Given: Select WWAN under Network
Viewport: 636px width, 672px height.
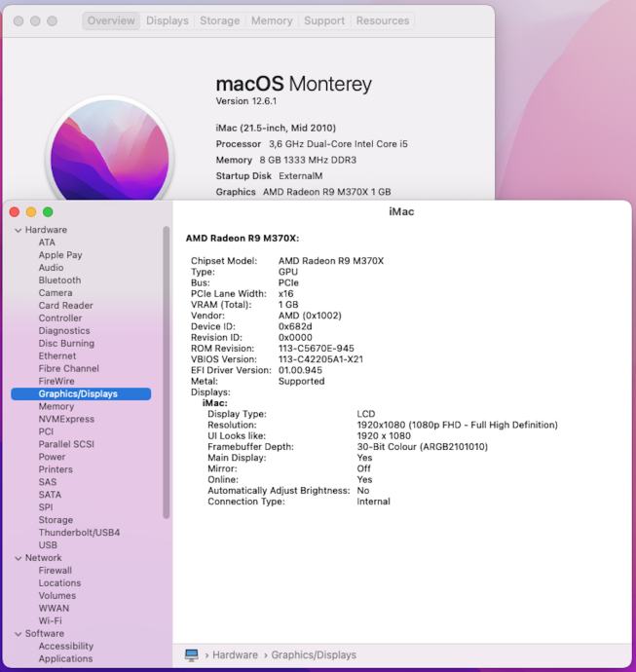Looking at the screenshot, I should click(x=54, y=608).
